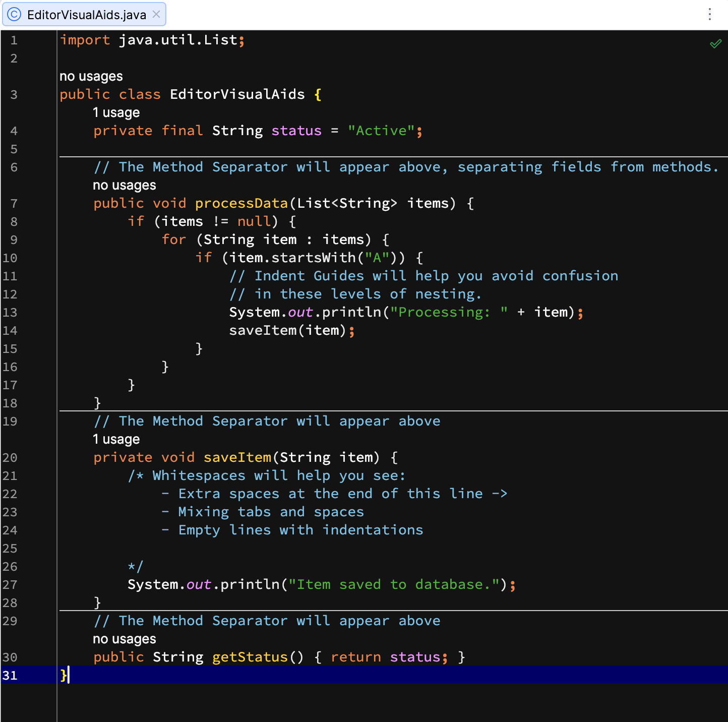This screenshot has height=722, width=728.
Task: Select the EditorVisualAids.java tab
Action: [x=84, y=15]
